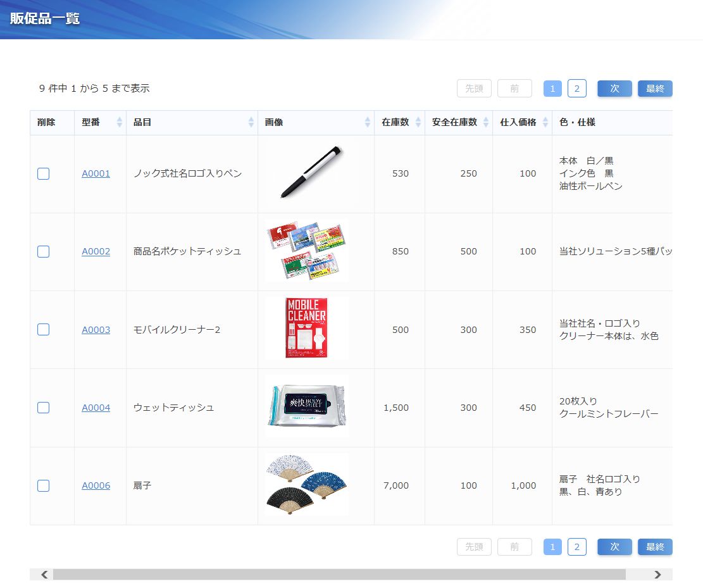Open the A0004 model number link
This screenshot has height=588, width=703.
click(96, 408)
